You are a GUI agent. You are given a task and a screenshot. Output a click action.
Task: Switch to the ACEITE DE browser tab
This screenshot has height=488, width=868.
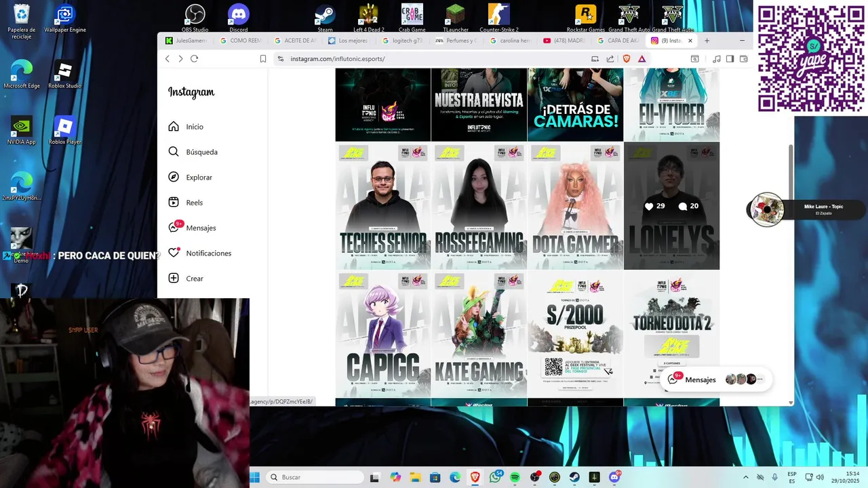[x=296, y=41]
